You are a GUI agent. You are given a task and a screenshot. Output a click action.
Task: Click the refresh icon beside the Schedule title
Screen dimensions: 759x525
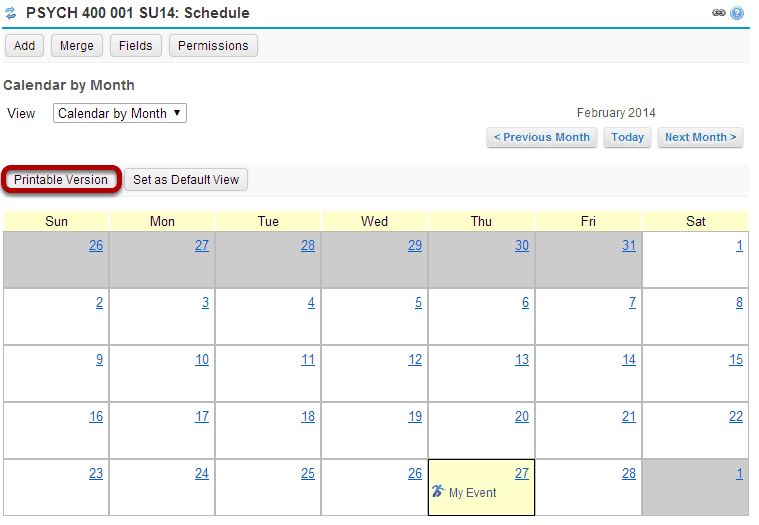[11, 13]
